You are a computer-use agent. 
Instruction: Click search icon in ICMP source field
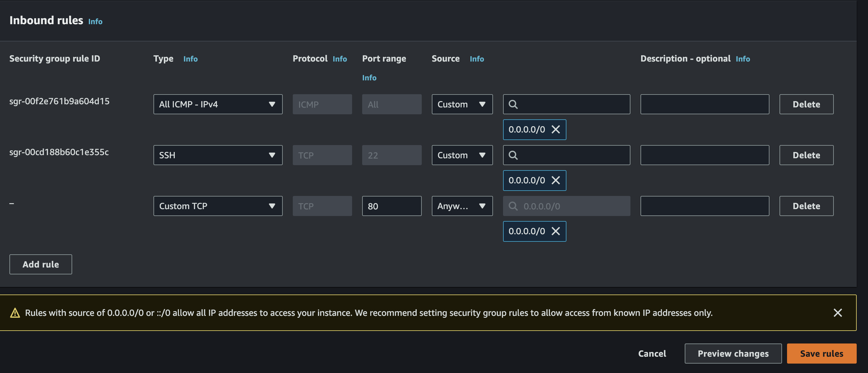click(513, 104)
